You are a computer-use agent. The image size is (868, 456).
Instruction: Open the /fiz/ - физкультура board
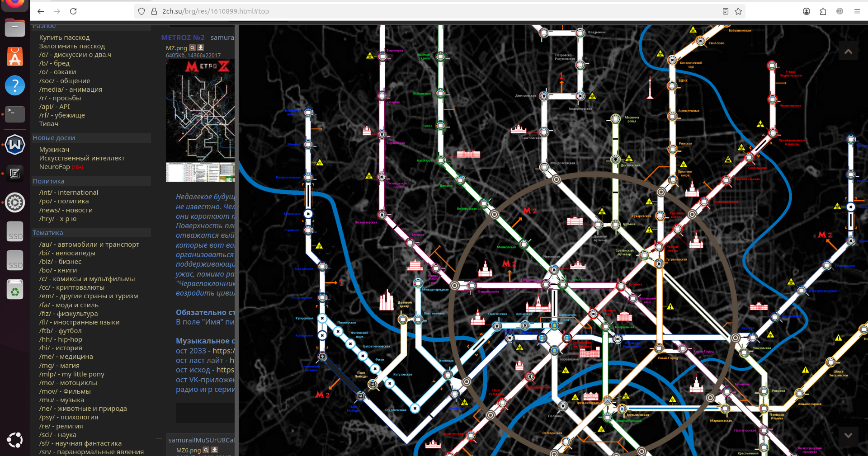(x=68, y=314)
